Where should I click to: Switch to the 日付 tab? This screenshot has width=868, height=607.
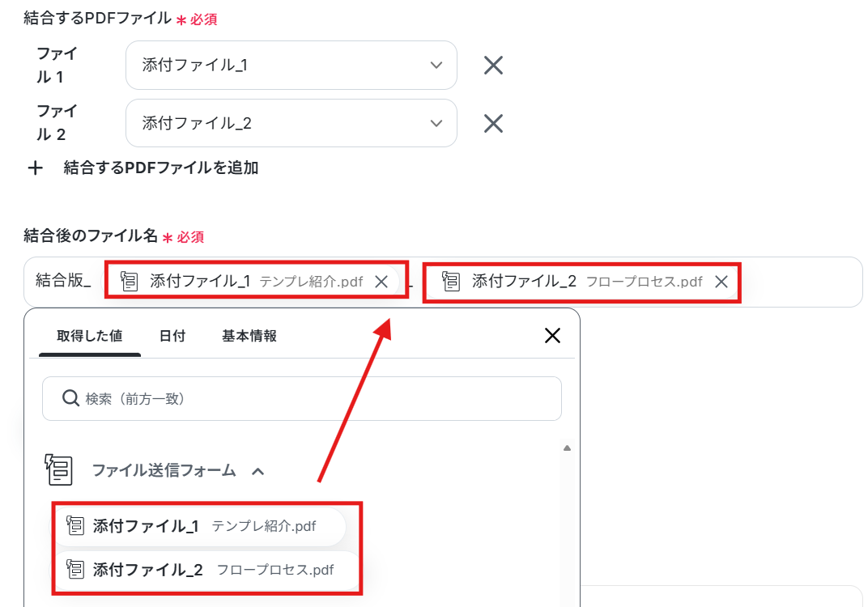click(172, 336)
